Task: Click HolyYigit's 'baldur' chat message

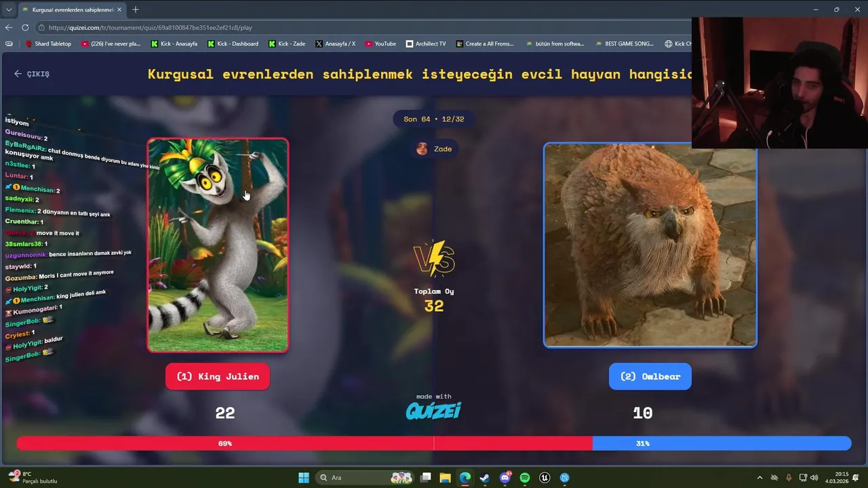Action: click(x=34, y=343)
